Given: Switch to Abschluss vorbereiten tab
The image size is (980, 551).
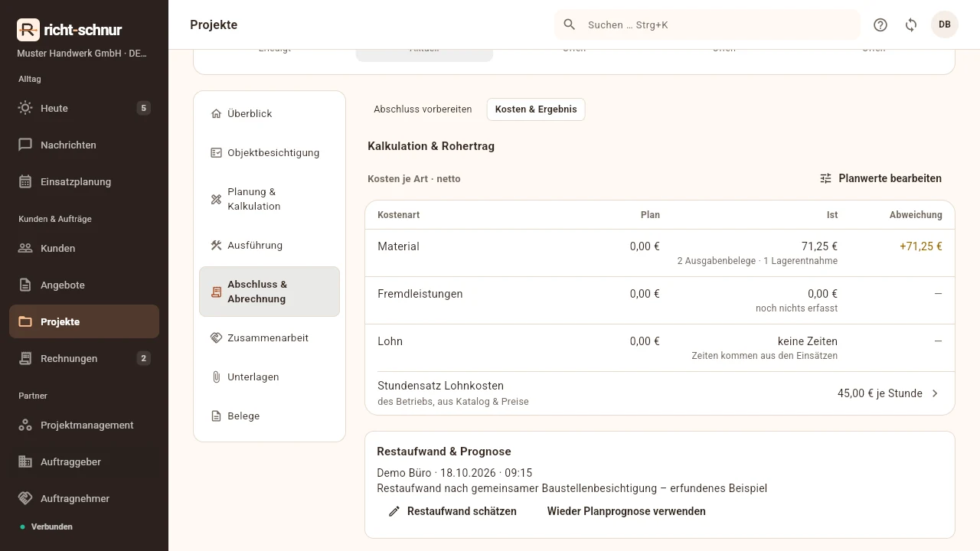Looking at the screenshot, I should point(423,109).
